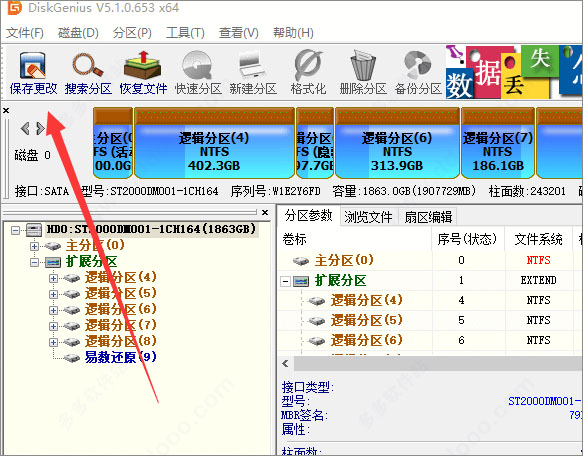
Task: Click 序列号:W1E2Y6FD in the disk info line
Action: click(275, 191)
